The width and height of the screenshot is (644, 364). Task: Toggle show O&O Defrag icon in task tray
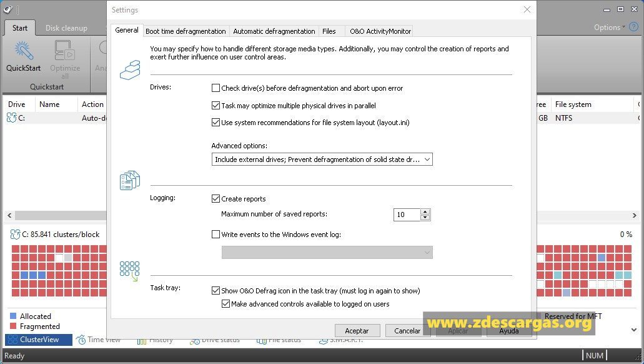tap(215, 291)
